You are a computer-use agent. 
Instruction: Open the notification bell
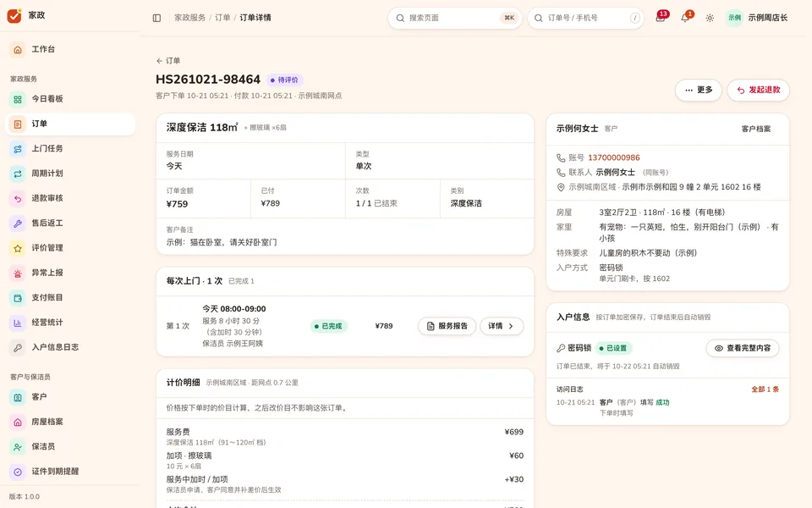pyautogui.click(x=685, y=18)
